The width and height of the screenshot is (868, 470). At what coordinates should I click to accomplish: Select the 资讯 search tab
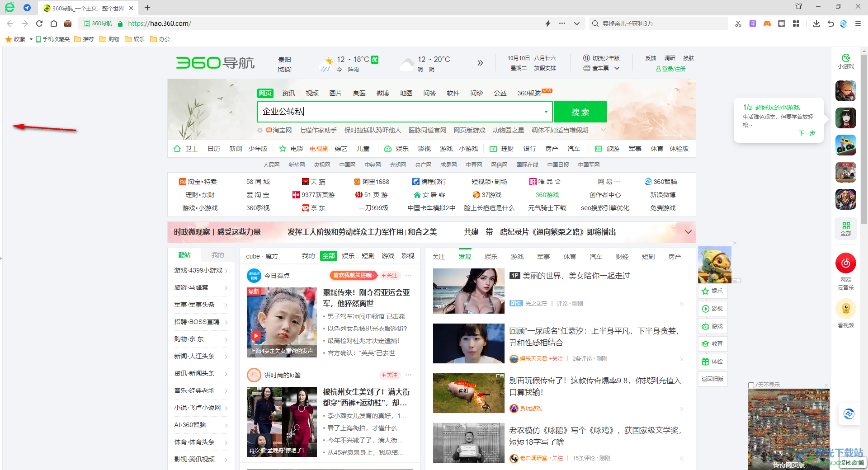tap(288, 93)
